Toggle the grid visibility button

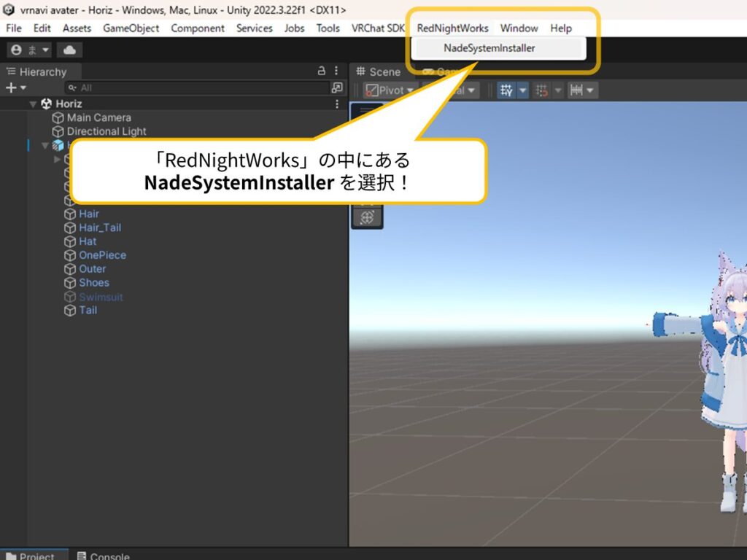(x=506, y=90)
